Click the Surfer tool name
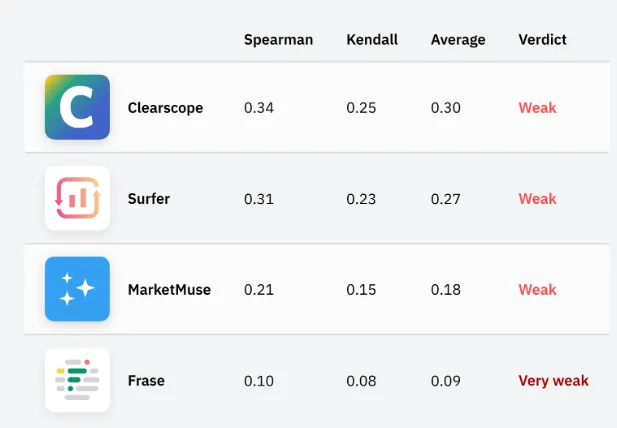The width and height of the screenshot is (617, 428). 149,199
